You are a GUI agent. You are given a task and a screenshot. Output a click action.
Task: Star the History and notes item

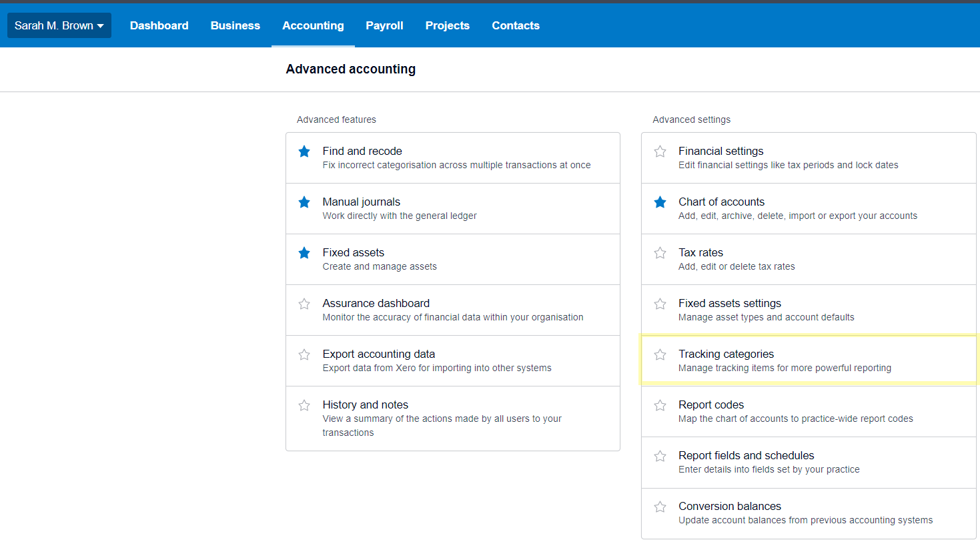point(304,405)
